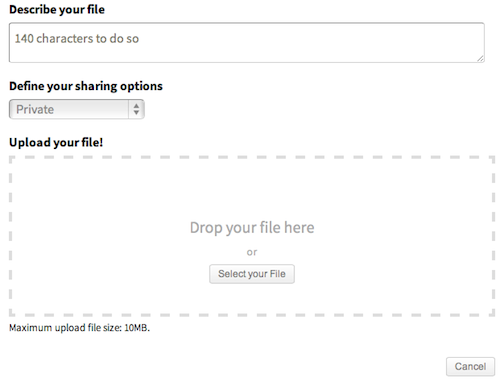Click the textarea resize grip icon

coord(480,59)
